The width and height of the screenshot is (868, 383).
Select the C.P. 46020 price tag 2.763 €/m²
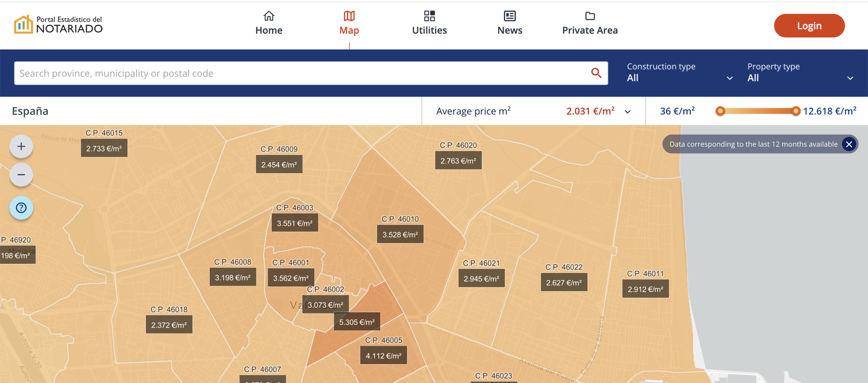click(x=458, y=161)
